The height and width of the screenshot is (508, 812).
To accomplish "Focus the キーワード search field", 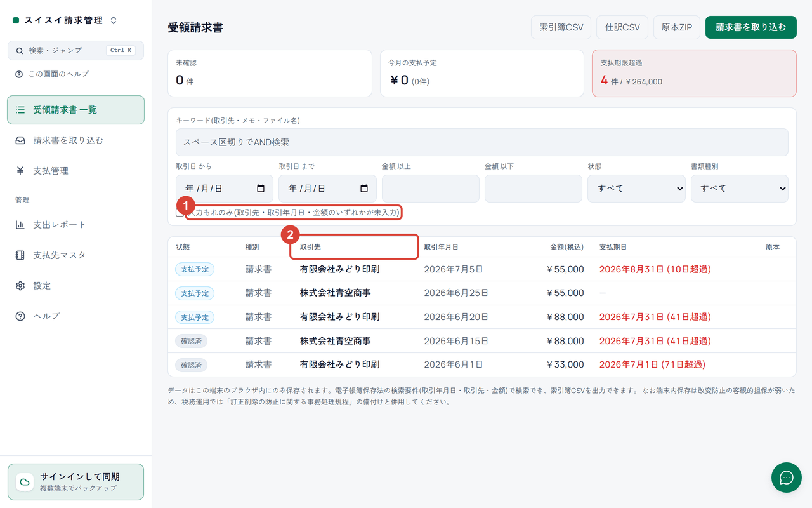I will [x=482, y=142].
